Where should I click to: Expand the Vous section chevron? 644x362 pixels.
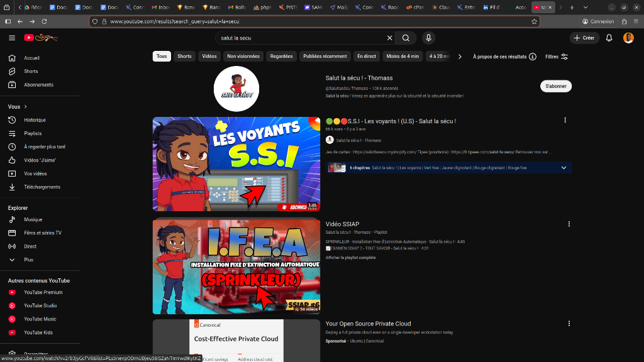point(25,107)
